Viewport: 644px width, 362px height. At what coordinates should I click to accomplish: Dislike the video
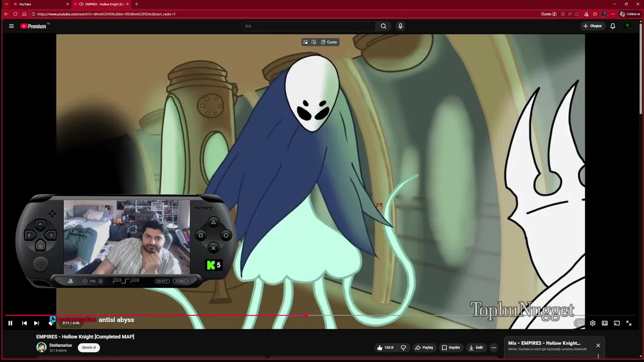(403, 347)
